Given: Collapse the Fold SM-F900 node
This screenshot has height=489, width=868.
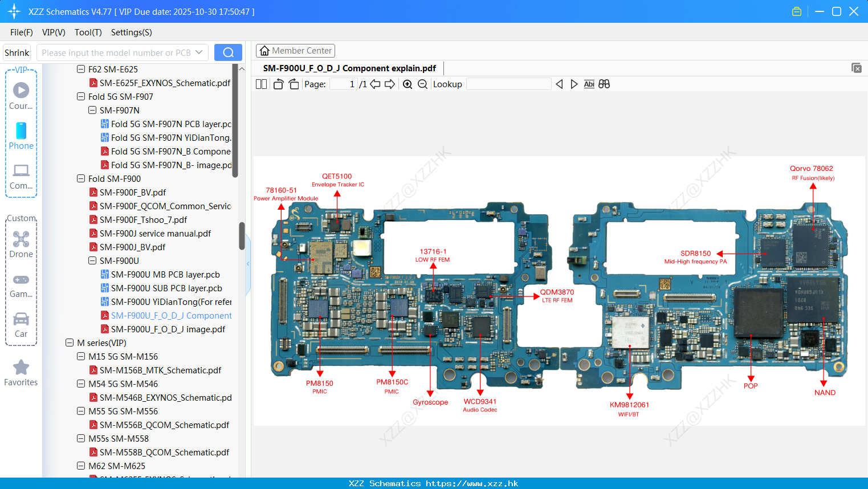Looking at the screenshot, I should click(x=80, y=179).
